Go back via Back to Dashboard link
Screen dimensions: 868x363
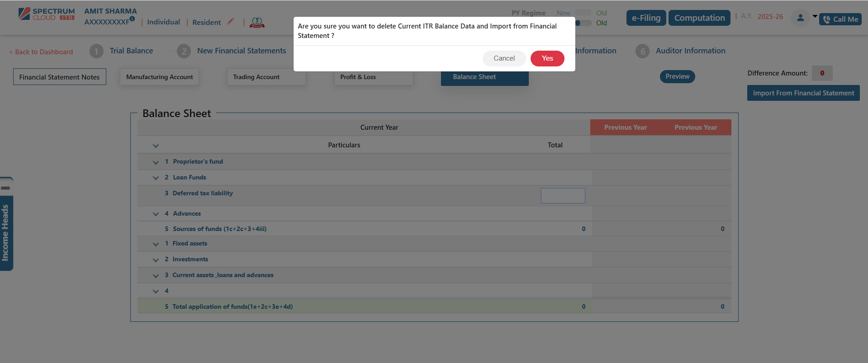[x=41, y=52]
